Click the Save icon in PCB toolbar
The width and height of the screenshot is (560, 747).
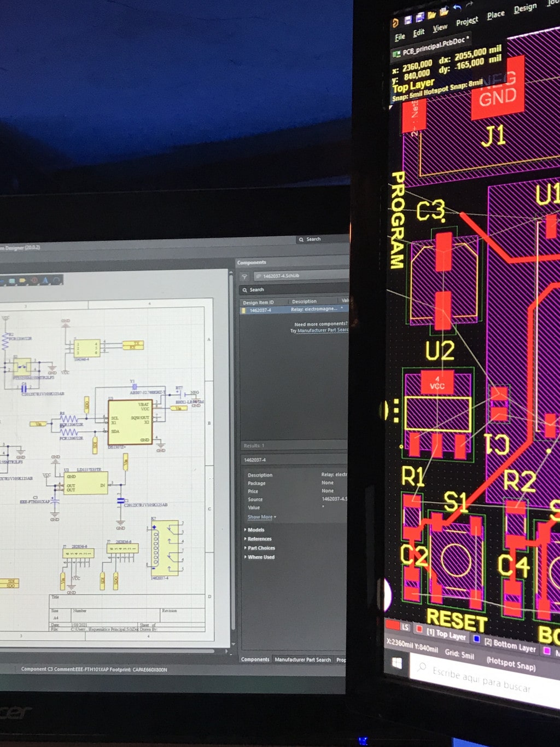coord(408,20)
